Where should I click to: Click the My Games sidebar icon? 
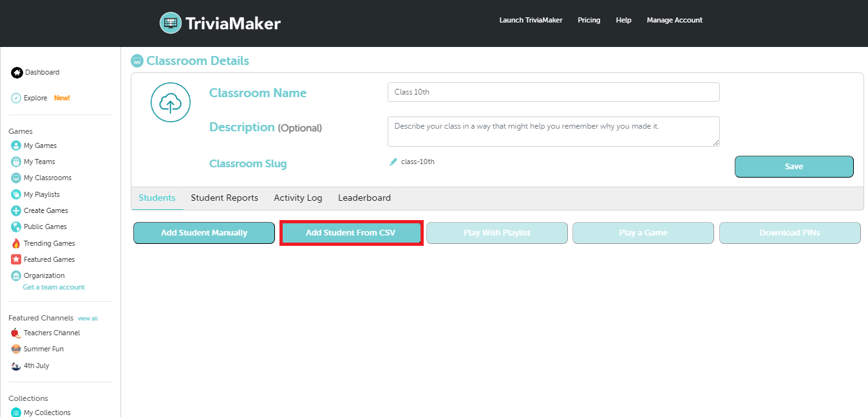16,145
